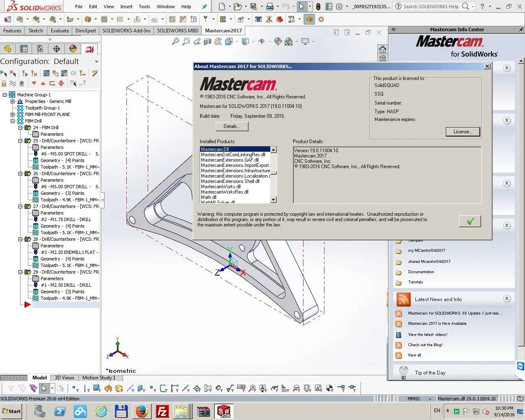Open Mastercam 2017 is Now Available link

pyautogui.click(x=437, y=324)
